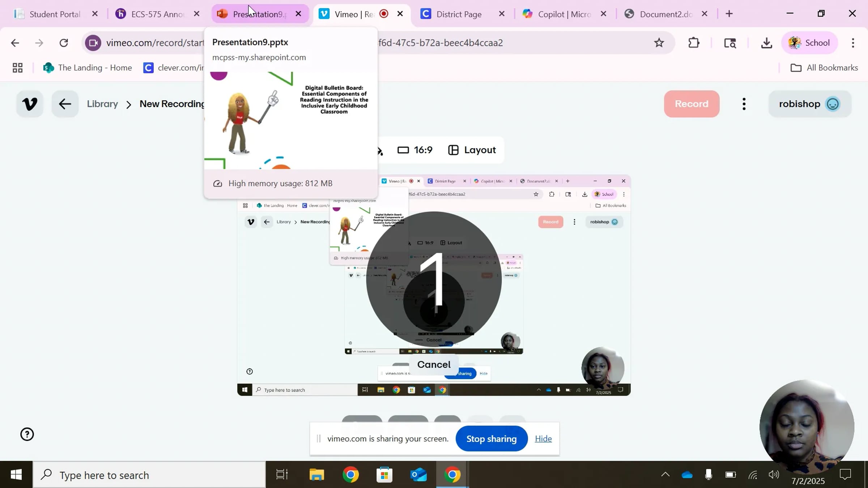
Task: Click the Presentation9.pptx tab preview thumbnail
Action: [x=291, y=120]
